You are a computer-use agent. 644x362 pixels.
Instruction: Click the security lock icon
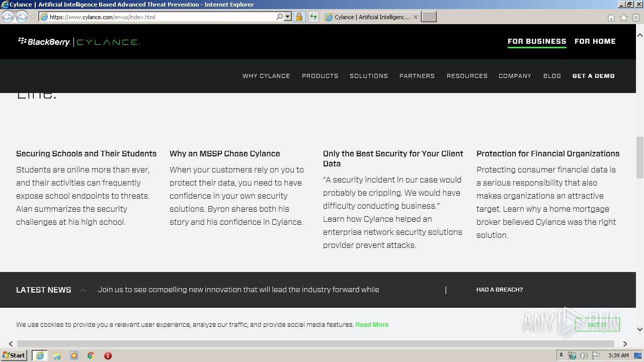coord(299,17)
